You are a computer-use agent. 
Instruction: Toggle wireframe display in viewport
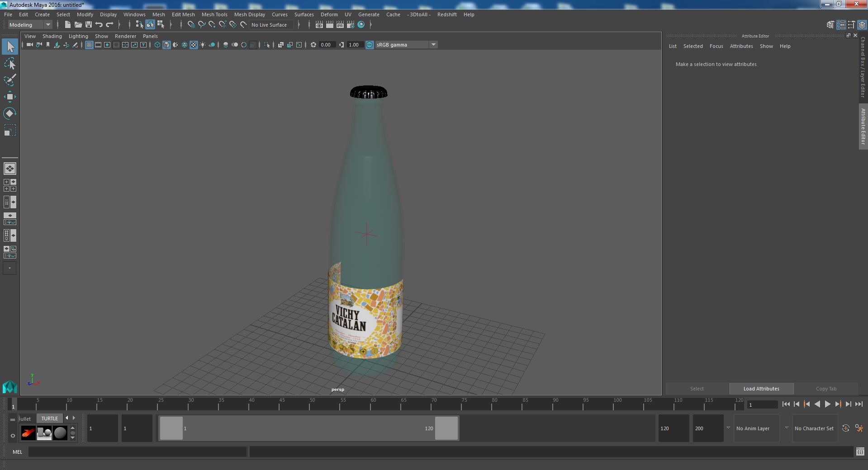[157, 45]
